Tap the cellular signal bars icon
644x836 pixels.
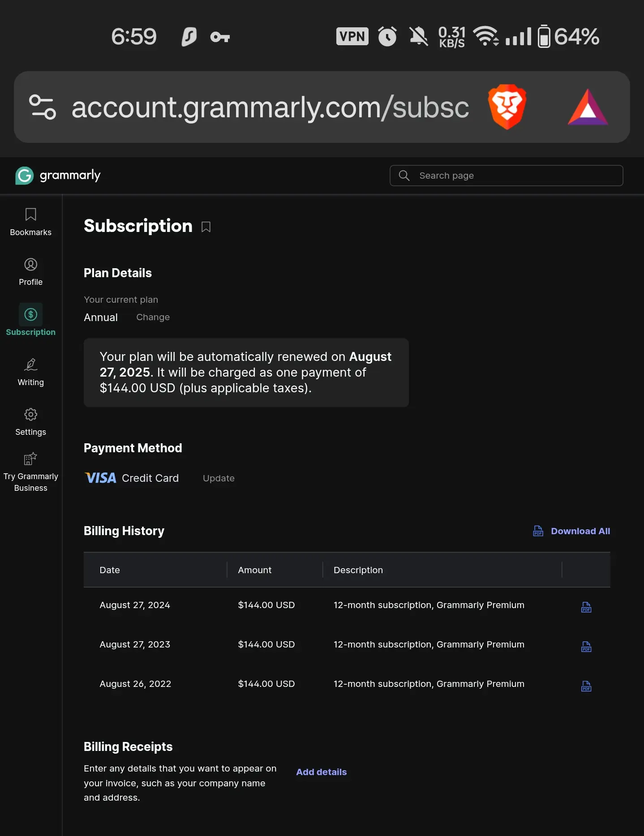click(518, 36)
